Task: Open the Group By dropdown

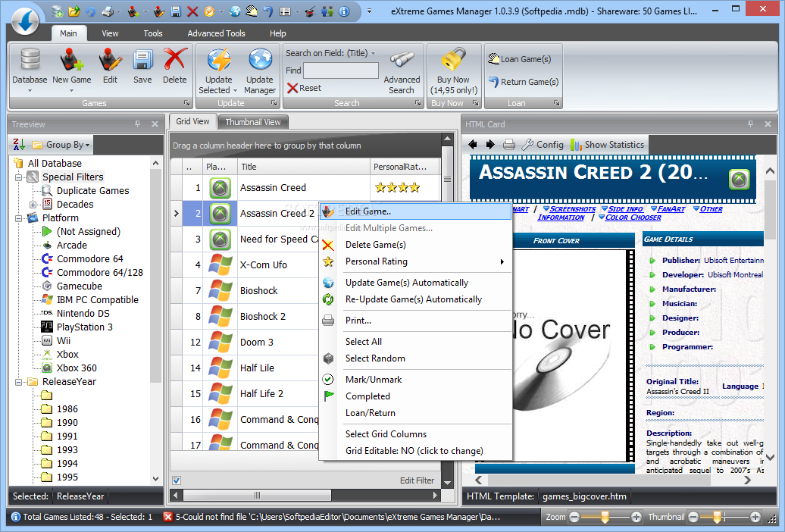Action: tap(61, 145)
